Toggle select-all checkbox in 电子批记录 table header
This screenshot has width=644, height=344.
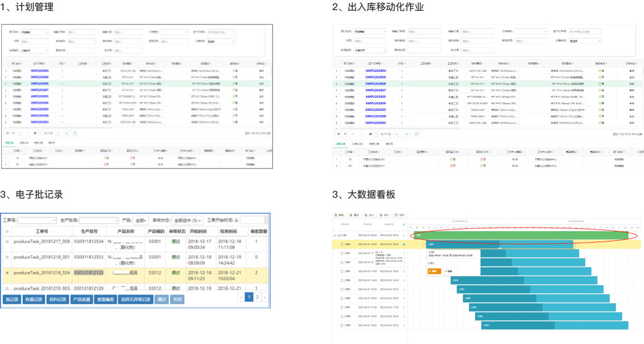tap(7, 231)
